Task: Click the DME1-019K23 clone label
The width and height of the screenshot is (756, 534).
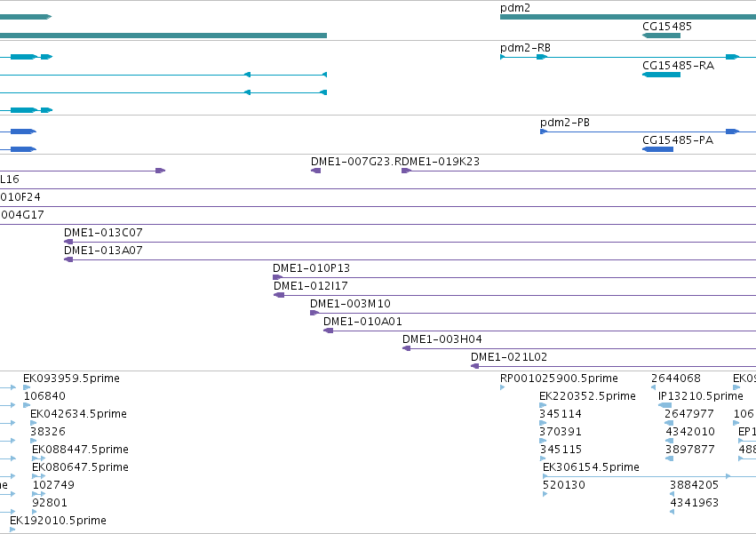Action: (441, 161)
